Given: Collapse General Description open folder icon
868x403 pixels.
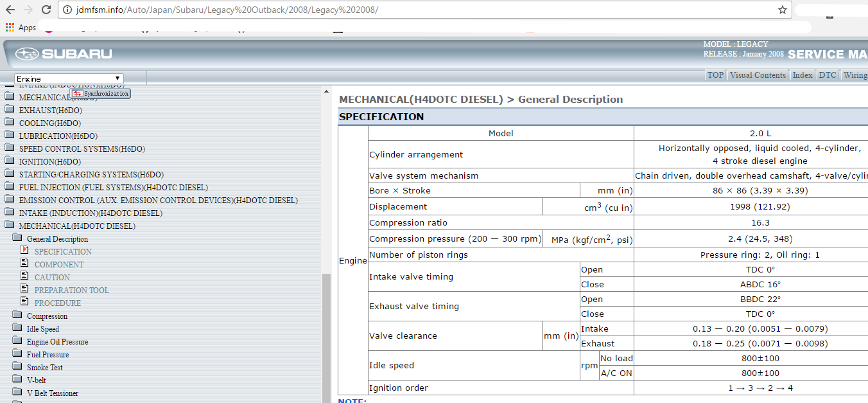Looking at the screenshot, I should [x=17, y=238].
